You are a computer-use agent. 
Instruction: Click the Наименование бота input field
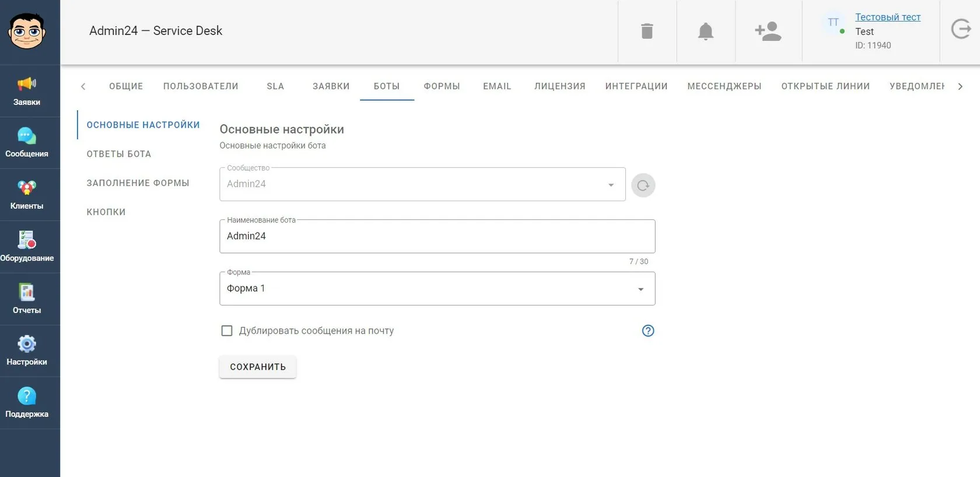pyautogui.click(x=437, y=236)
